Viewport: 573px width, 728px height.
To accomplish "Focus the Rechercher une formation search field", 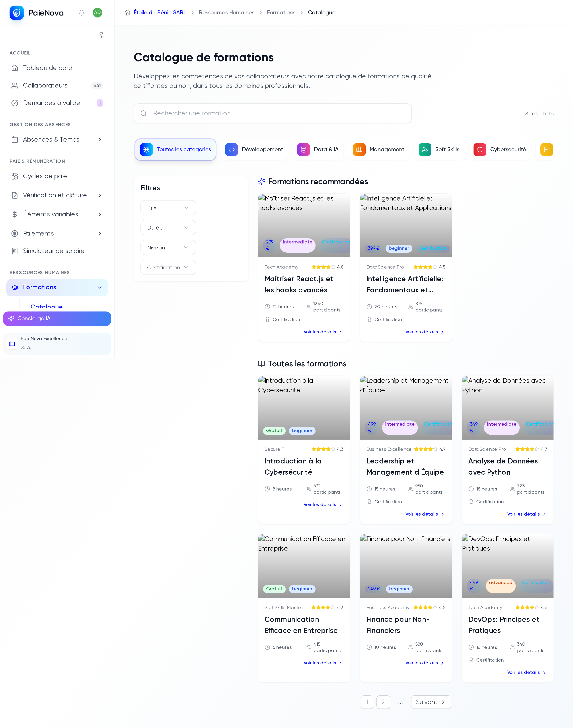I will pyautogui.click(x=272, y=113).
